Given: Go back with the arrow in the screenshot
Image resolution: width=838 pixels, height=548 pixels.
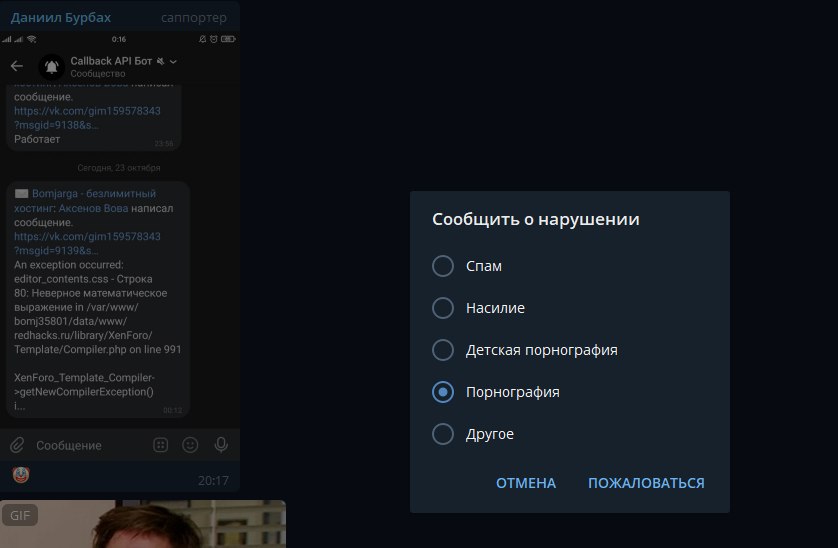Looking at the screenshot, I should click(x=17, y=66).
